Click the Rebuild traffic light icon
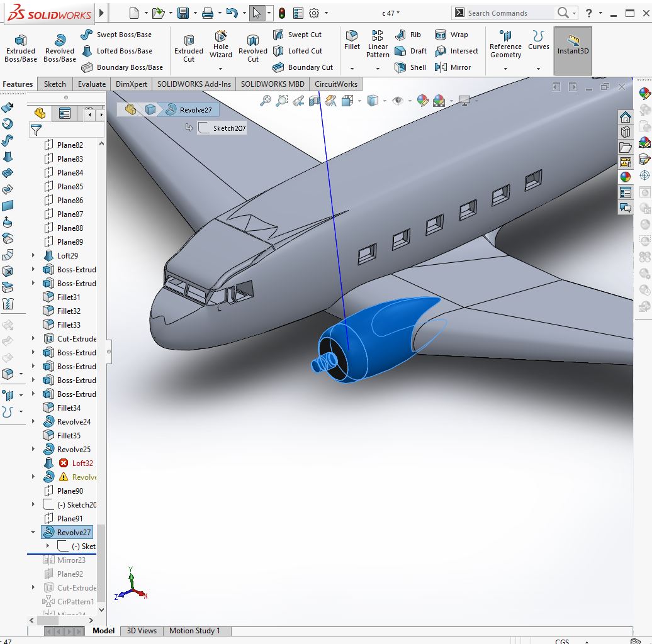This screenshot has width=652, height=644. [282, 13]
